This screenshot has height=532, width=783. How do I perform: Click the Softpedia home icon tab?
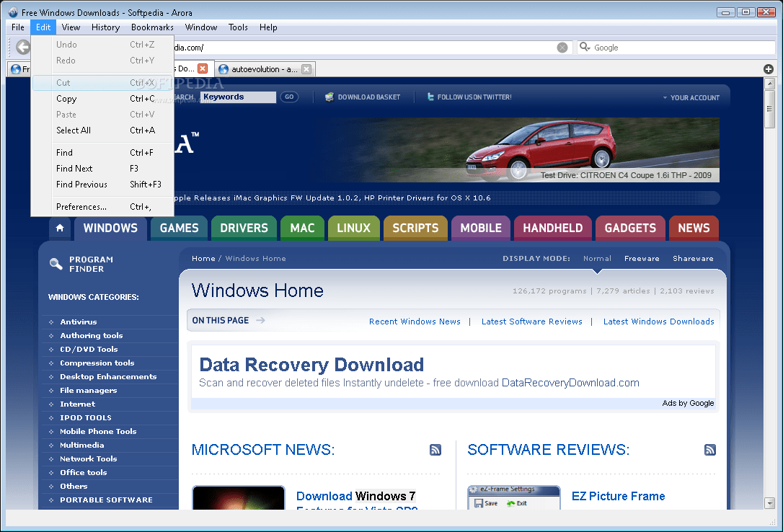coord(60,228)
